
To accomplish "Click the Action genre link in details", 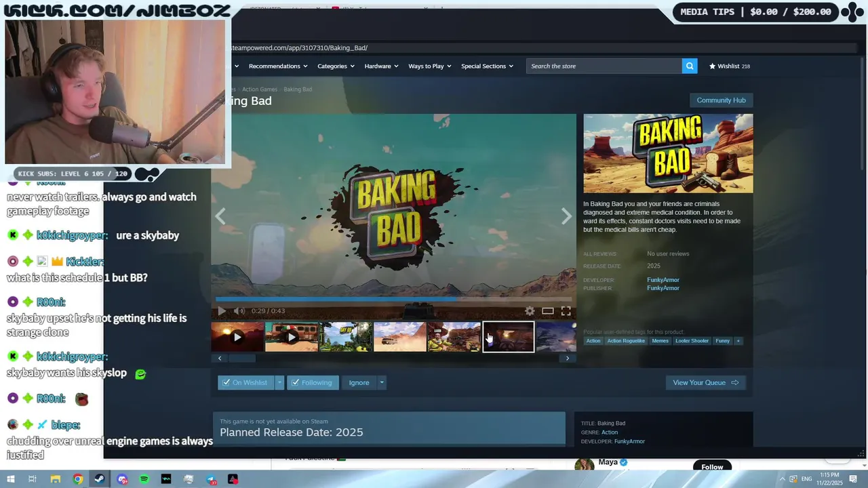I will [610, 432].
